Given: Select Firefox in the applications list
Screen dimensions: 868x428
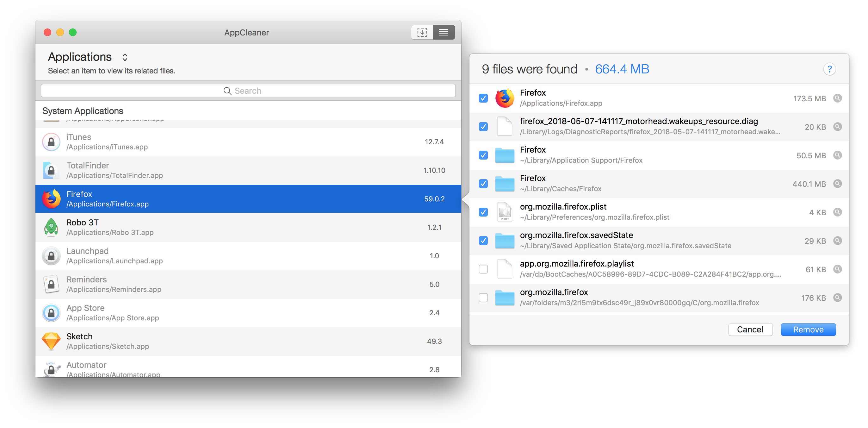Looking at the screenshot, I should 248,198.
